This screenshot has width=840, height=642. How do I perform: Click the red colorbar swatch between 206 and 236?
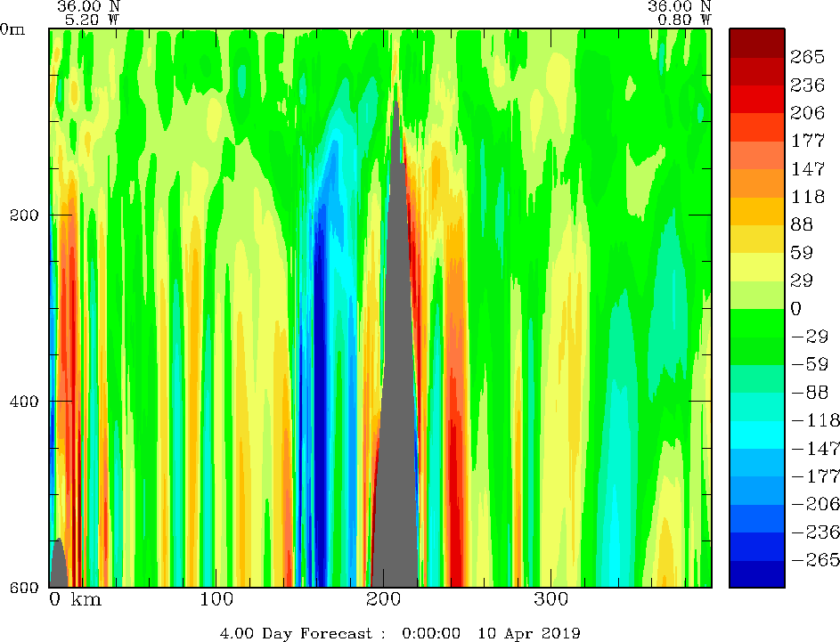tap(757, 100)
